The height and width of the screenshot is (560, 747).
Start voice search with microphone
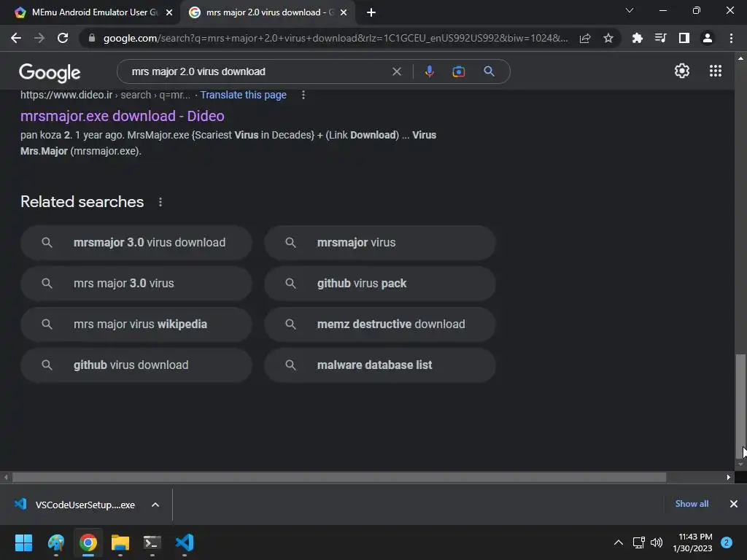pyautogui.click(x=429, y=71)
